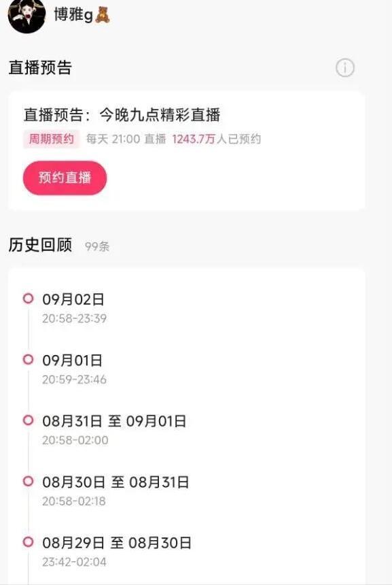Tap the 预约直播 button
Viewport: 392px width, 585px height.
[x=65, y=178]
